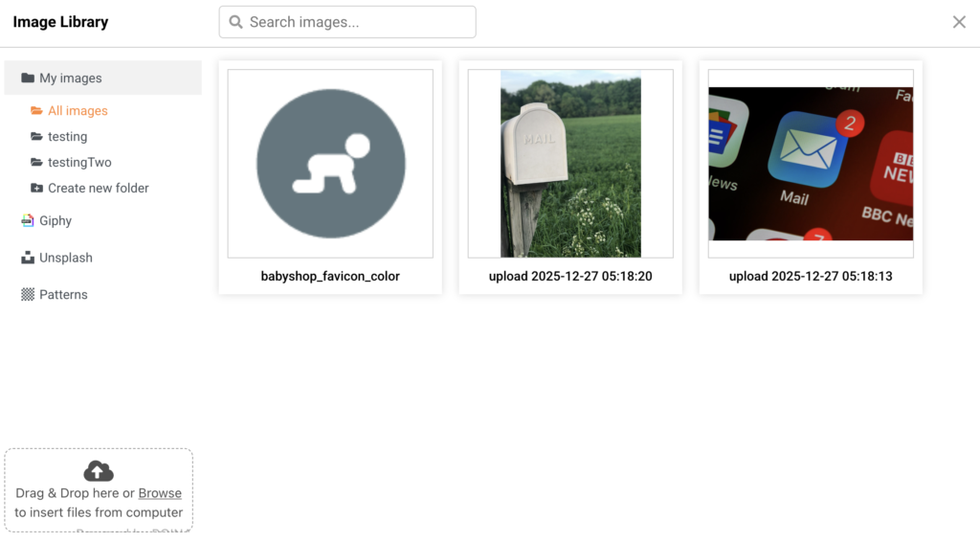Viewport: 980px width, 543px height.
Task: Click the search magnifier icon
Action: tap(235, 22)
